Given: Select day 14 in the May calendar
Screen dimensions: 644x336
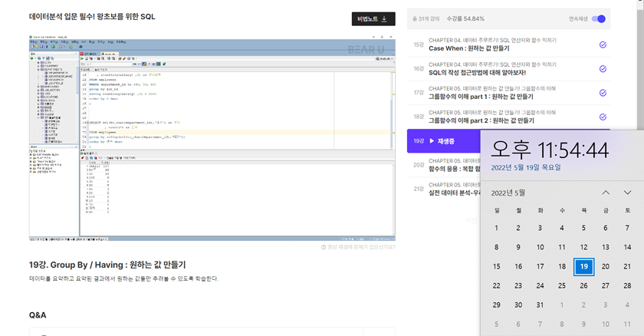Looking at the screenshot, I should (627, 247).
